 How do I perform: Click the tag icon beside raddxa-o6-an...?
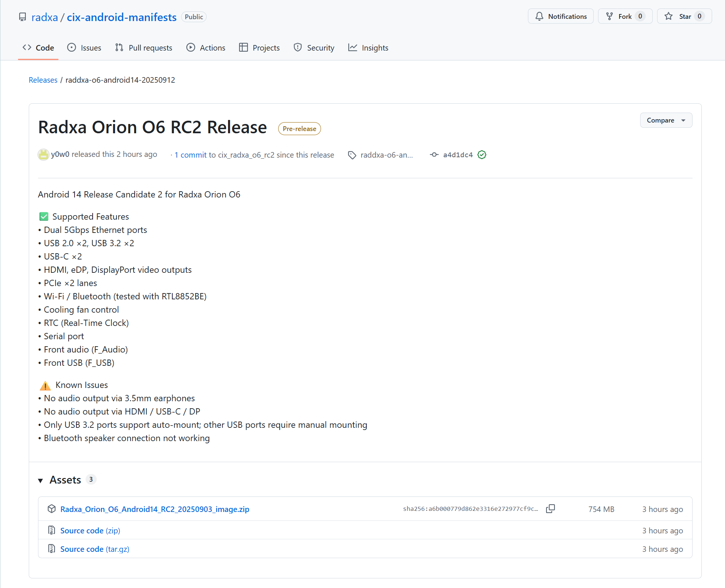352,155
